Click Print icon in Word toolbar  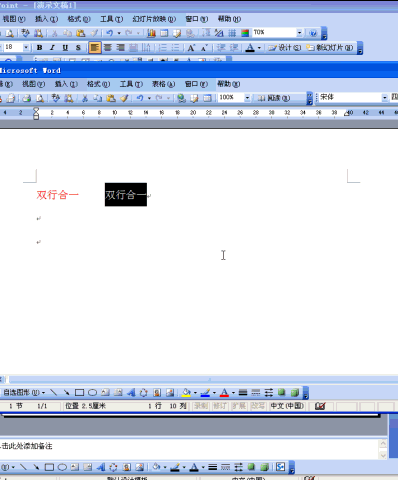coord(27,98)
